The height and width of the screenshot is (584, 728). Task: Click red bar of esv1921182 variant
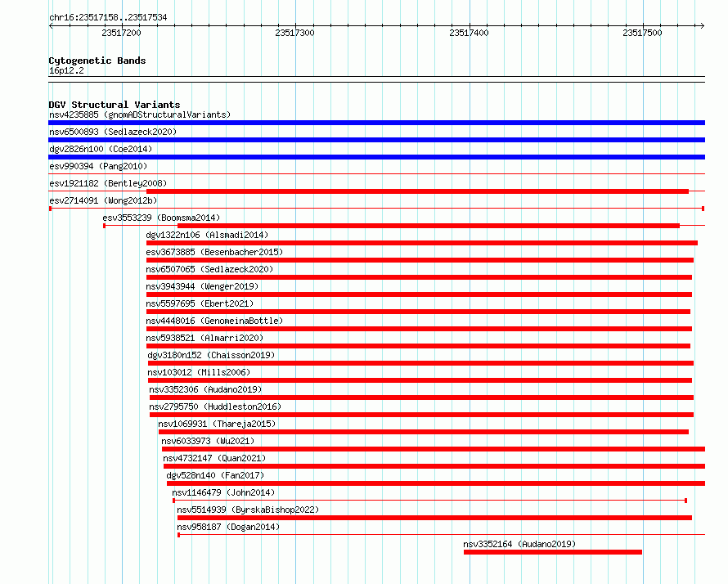click(x=417, y=191)
